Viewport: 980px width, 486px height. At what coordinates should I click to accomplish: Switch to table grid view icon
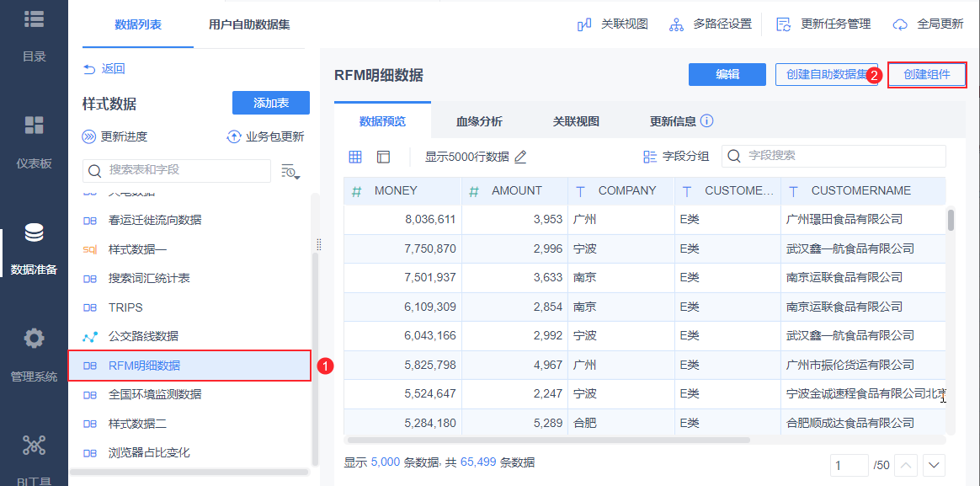tap(355, 157)
